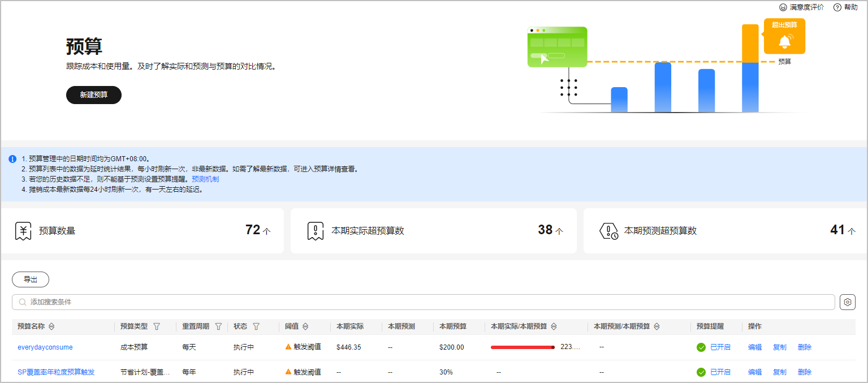Viewport: 868px width, 383px height.
Task: Sort by 阈值 column sort icon
Action: 305,326
